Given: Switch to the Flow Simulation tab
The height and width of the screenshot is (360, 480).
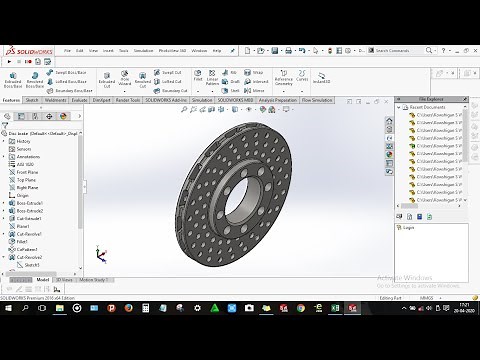Looking at the screenshot, I should click(x=317, y=100).
